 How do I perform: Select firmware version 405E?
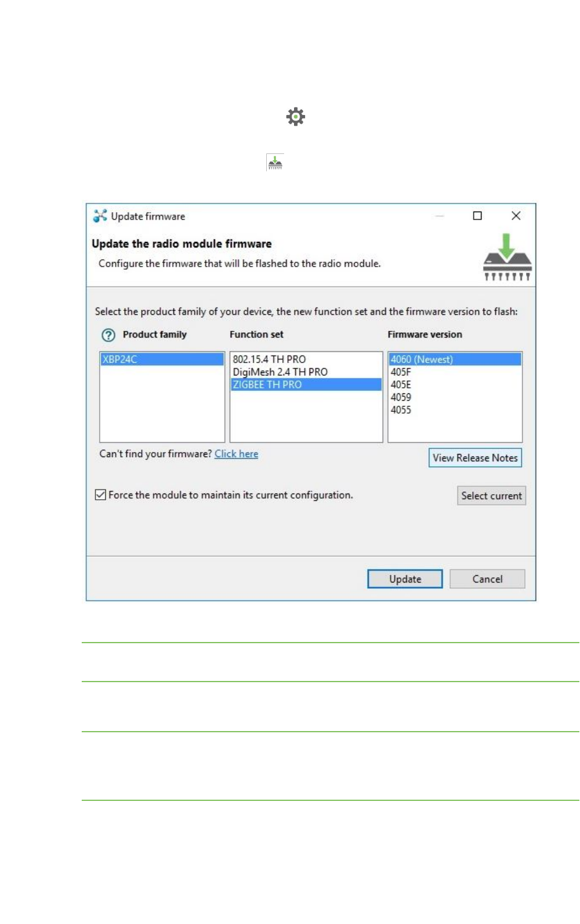[455, 385]
